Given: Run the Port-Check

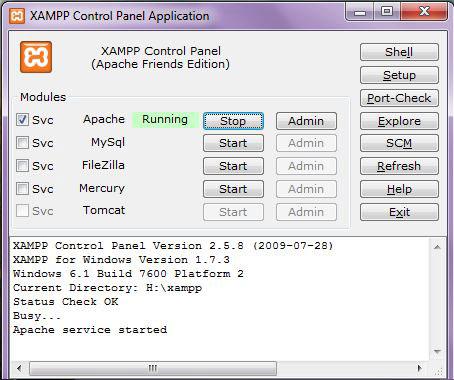Looking at the screenshot, I should [399, 98].
